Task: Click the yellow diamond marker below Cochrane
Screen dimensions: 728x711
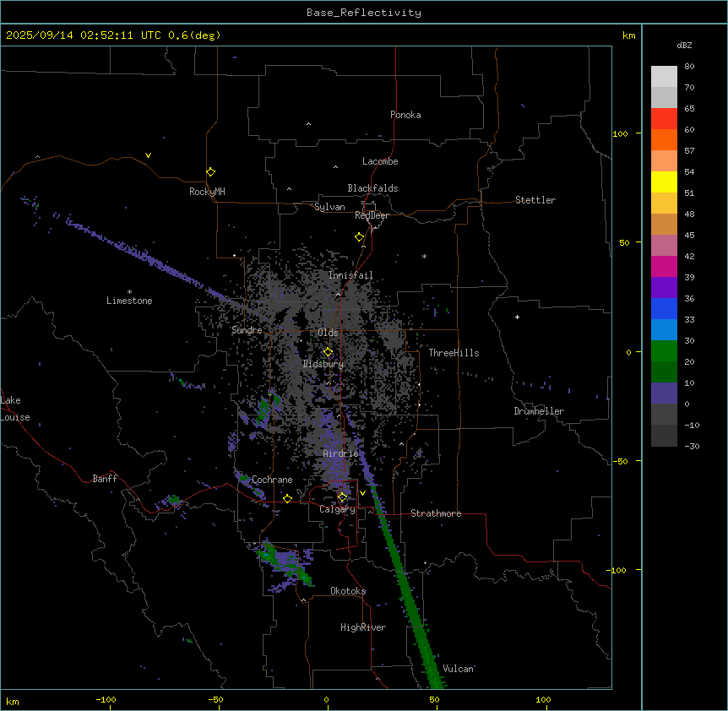Action: (287, 498)
